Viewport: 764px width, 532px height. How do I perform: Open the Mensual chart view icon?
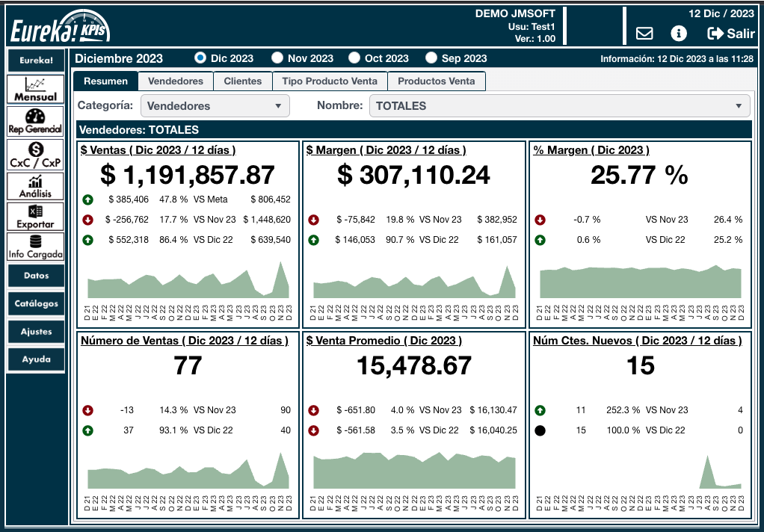click(36, 89)
